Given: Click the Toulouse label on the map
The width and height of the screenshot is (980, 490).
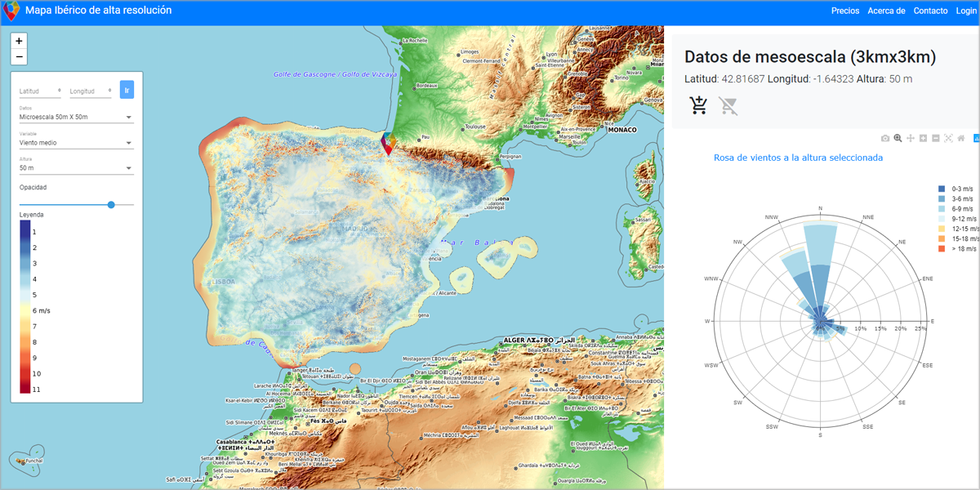Looking at the screenshot, I should (475, 127).
